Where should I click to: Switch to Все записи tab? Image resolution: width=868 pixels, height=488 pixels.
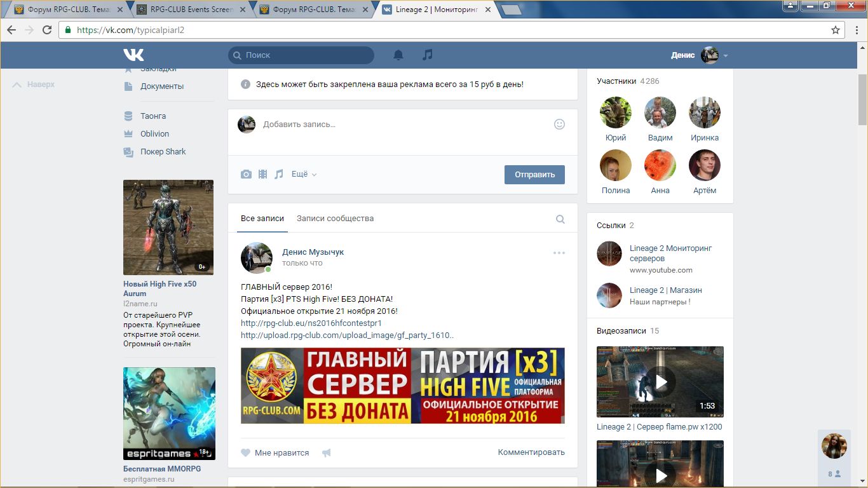coord(262,219)
